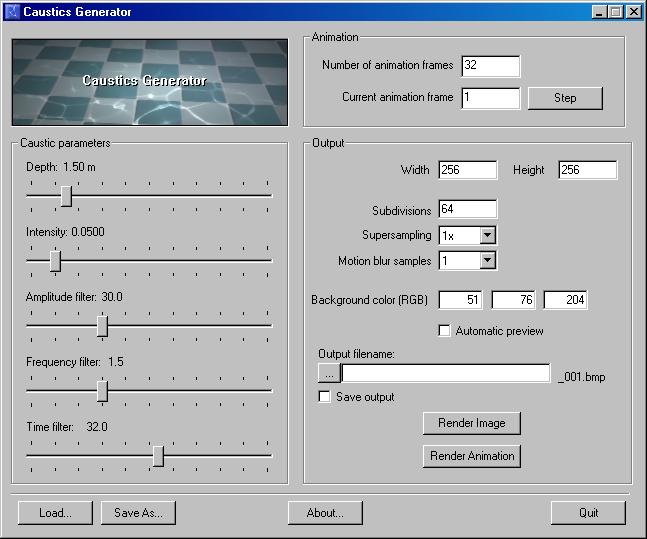Click the Number of animation frames field
This screenshot has height=539, width=647.
pyautogui.click(x=491, y=66)
